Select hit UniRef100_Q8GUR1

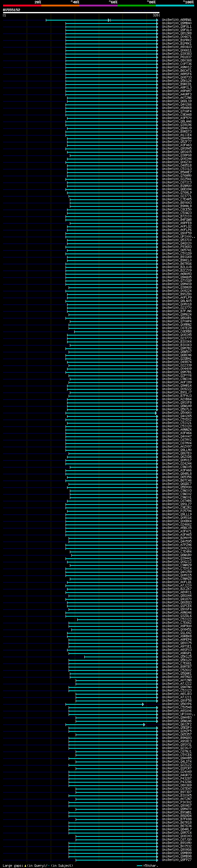coord(177,318)
